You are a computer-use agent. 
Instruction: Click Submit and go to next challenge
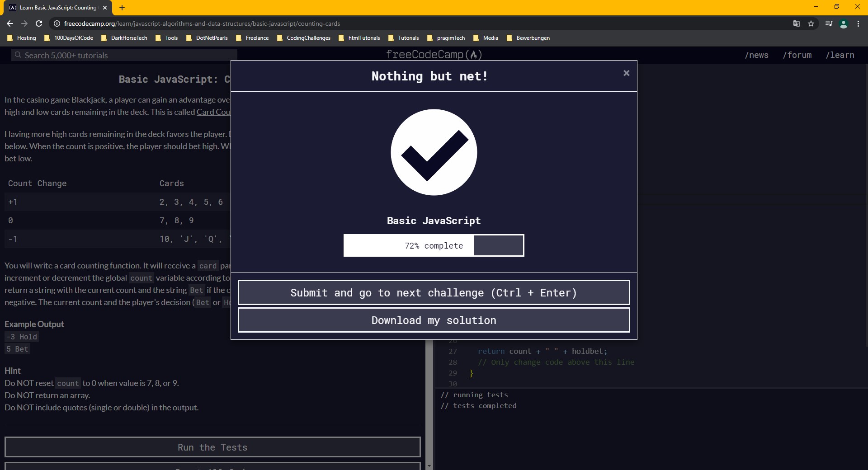click(434, 292)
